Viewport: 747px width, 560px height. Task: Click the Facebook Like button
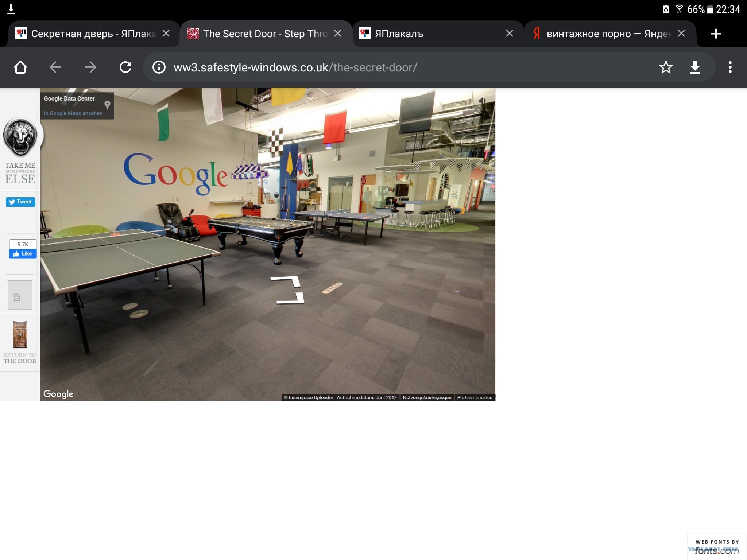tap(23, 254)
